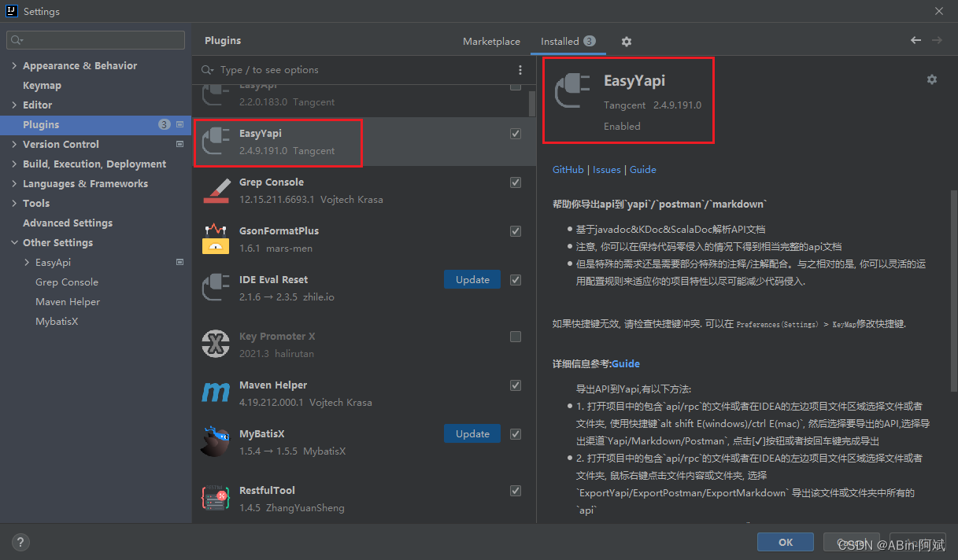Uncheck the IDE Eval Reset plugin
This screenshot has width=958, height=560.
(x=516, y=280)
